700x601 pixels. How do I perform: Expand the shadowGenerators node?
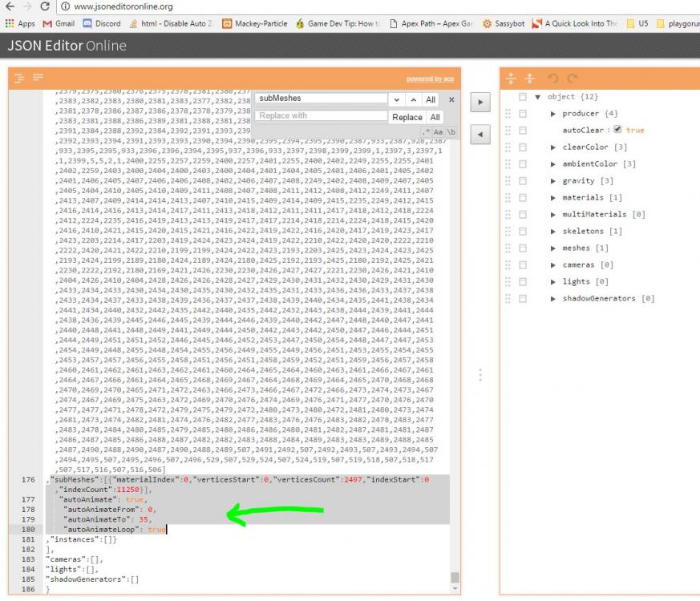coord(553,298)
